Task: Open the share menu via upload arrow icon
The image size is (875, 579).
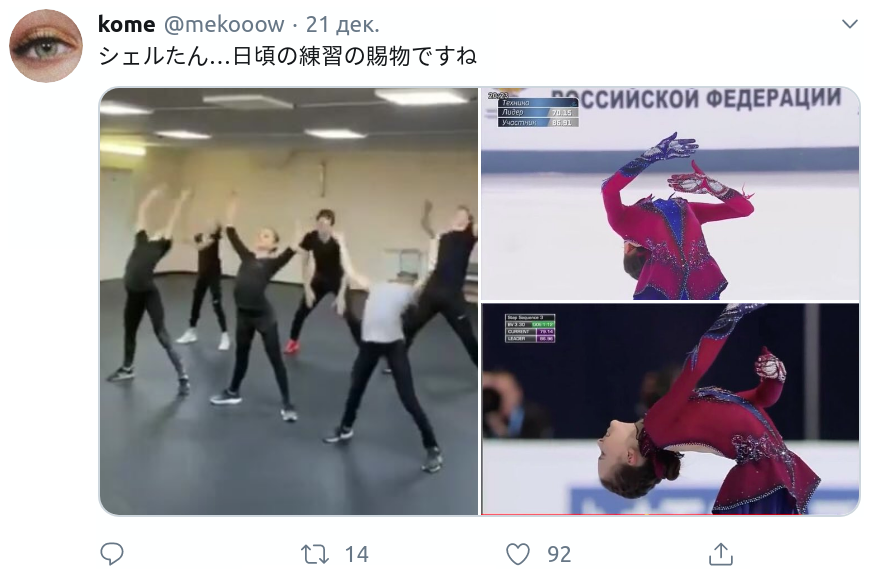Action: 720,554
